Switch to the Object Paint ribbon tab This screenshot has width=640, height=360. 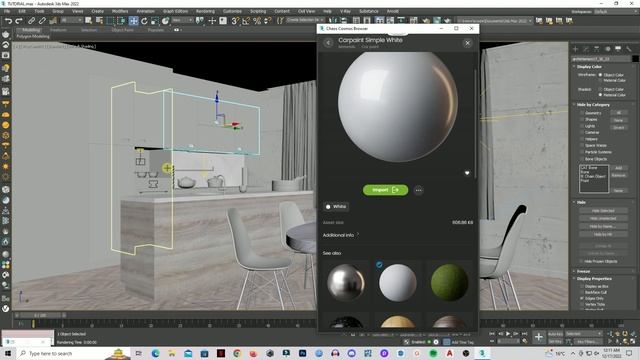tap(122, 30)
